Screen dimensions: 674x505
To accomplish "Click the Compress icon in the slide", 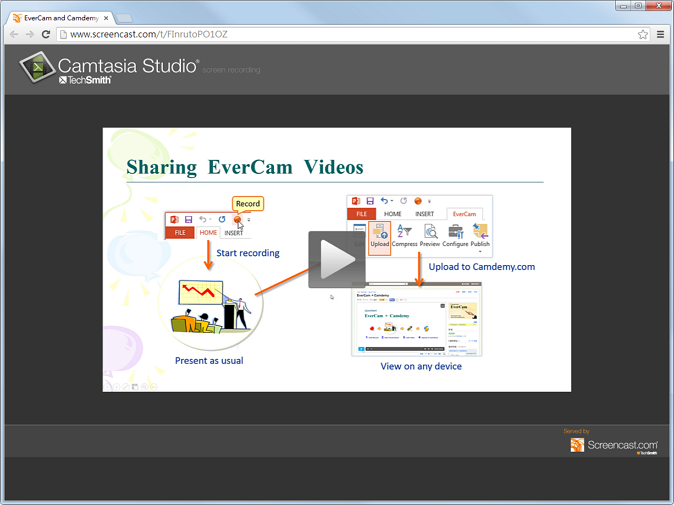I will point(405,236).
